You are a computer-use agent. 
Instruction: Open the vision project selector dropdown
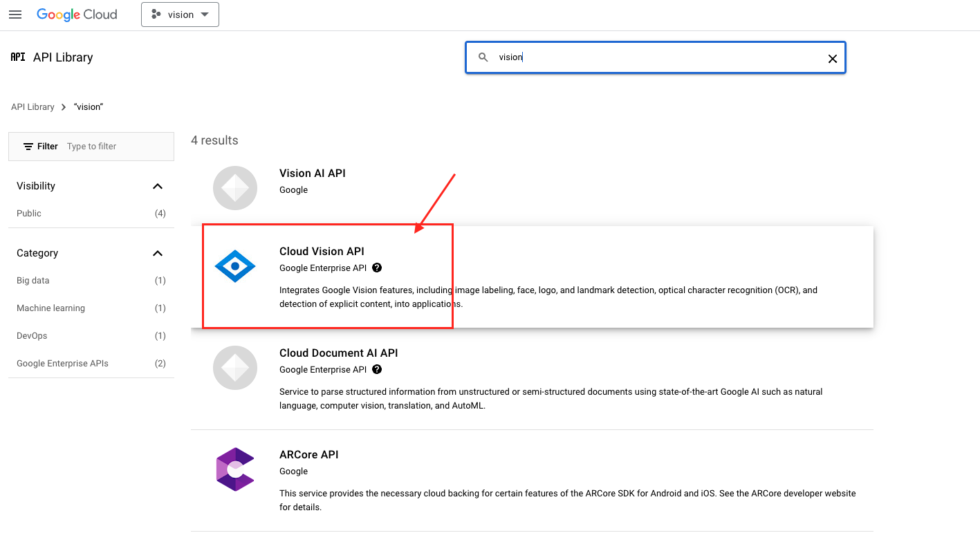[x=180, y=15]
